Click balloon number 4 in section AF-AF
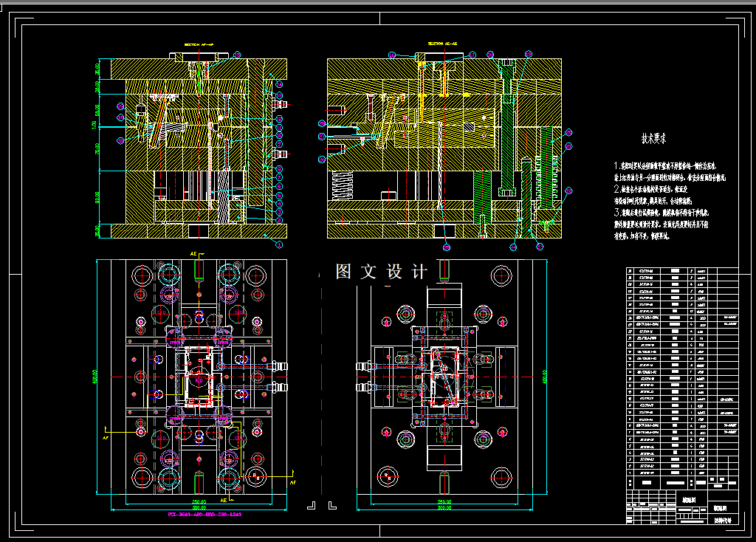The image size is (756, 542). click(x=279, y=204)
